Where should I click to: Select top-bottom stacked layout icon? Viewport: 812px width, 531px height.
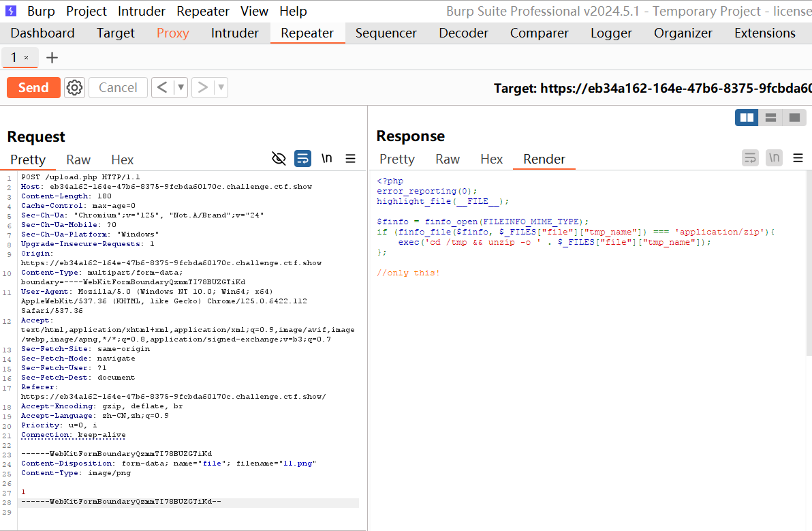click(x=770, y=118)
